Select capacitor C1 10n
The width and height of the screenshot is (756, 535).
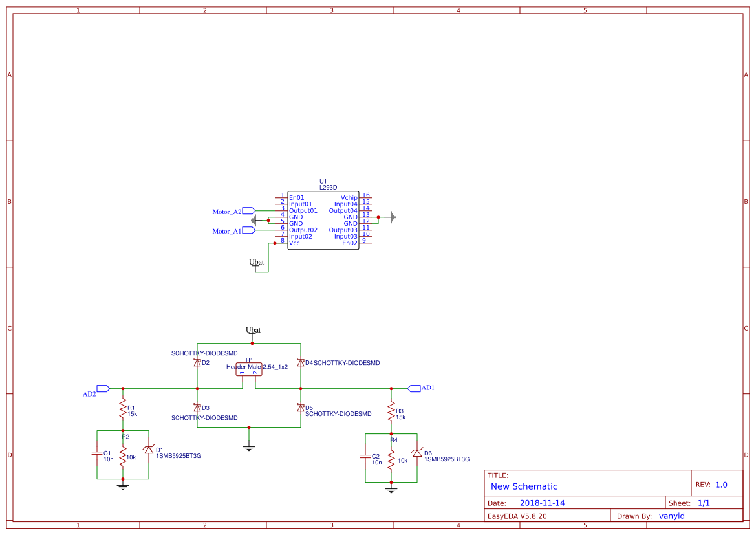[x=97, y=453]
